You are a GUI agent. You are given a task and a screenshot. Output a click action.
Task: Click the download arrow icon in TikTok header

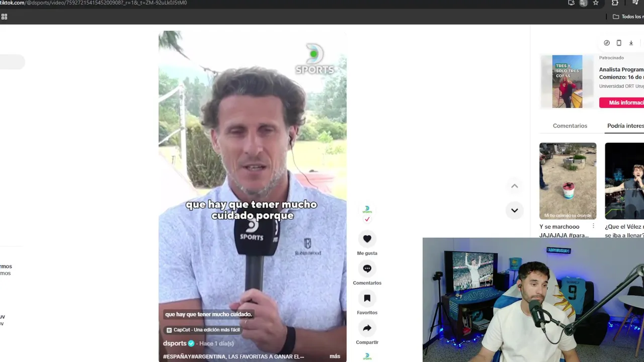click(631, 43)
